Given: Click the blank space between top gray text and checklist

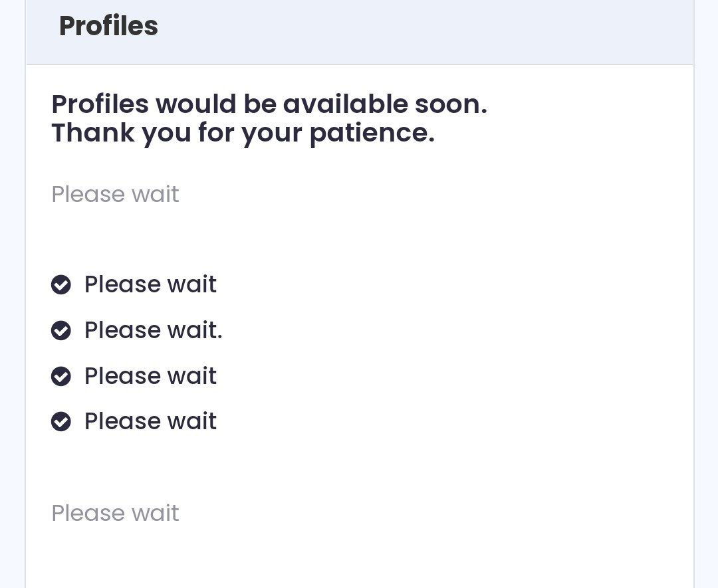Looking at the screenshot, I should pos(360,241).
